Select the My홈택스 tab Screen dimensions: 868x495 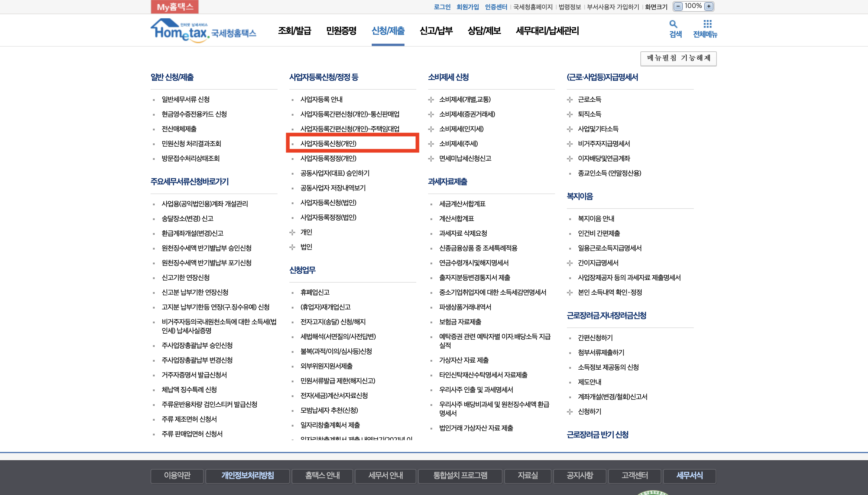tap(174, 7)
